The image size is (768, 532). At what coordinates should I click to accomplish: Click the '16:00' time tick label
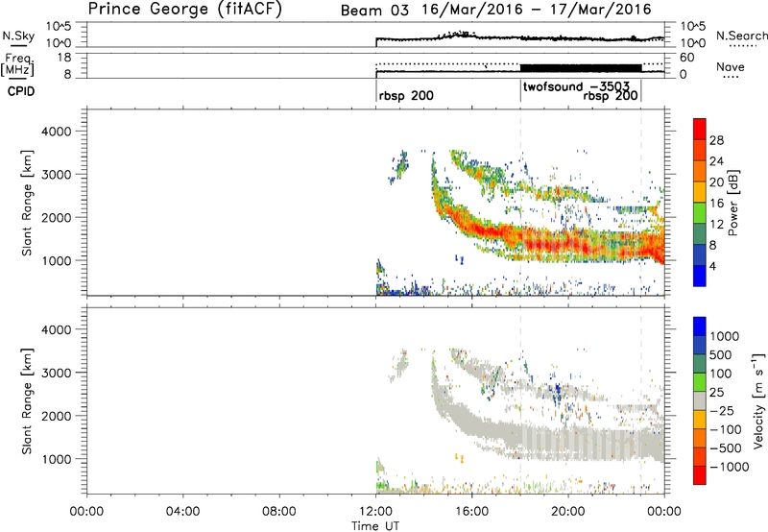tap(471, 512)
